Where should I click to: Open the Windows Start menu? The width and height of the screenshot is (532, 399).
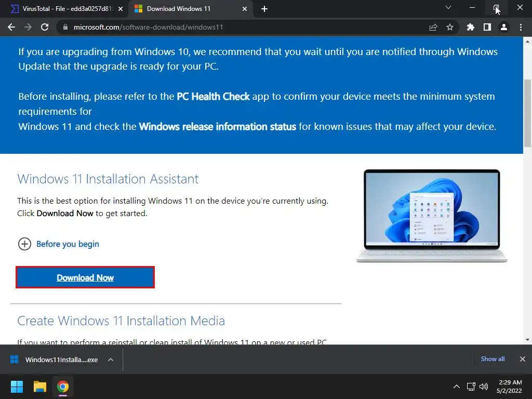tap(17, 387)
